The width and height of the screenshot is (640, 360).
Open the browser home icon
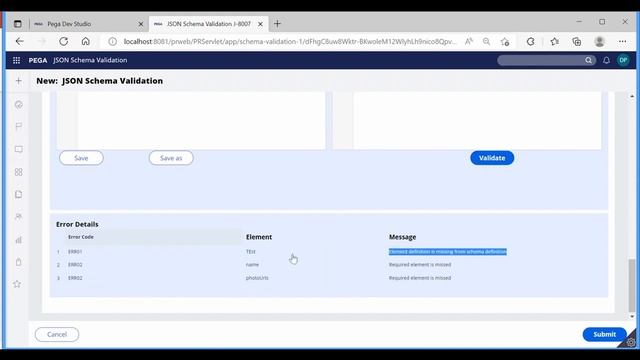tap(86, 41)
